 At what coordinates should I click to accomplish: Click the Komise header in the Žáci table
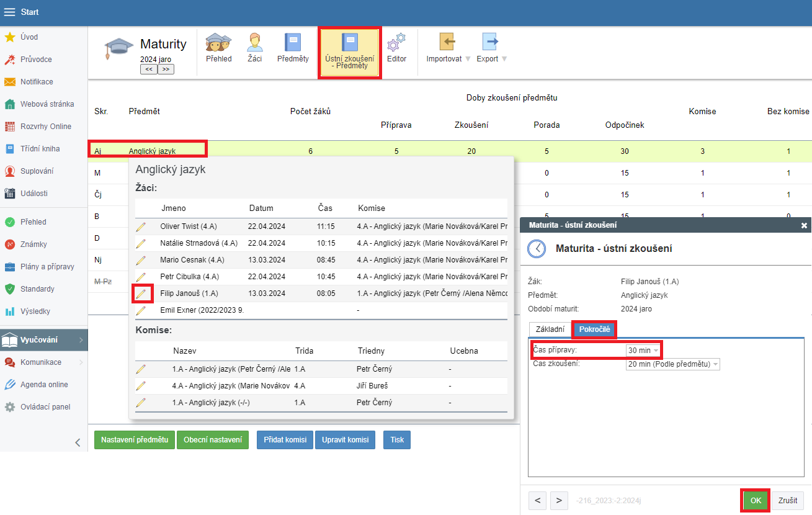[x=372, y=208]
